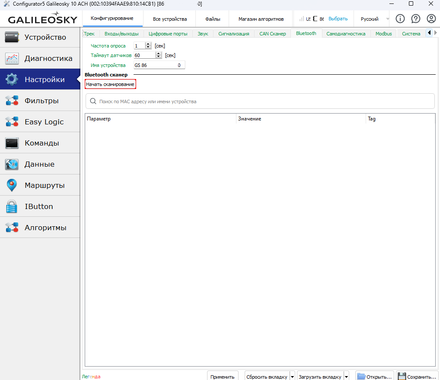Image resolution: width=440 pixels, height=380 pixels.
Task: Open the Русский language dropdown
Action: [x=374, y=19]
